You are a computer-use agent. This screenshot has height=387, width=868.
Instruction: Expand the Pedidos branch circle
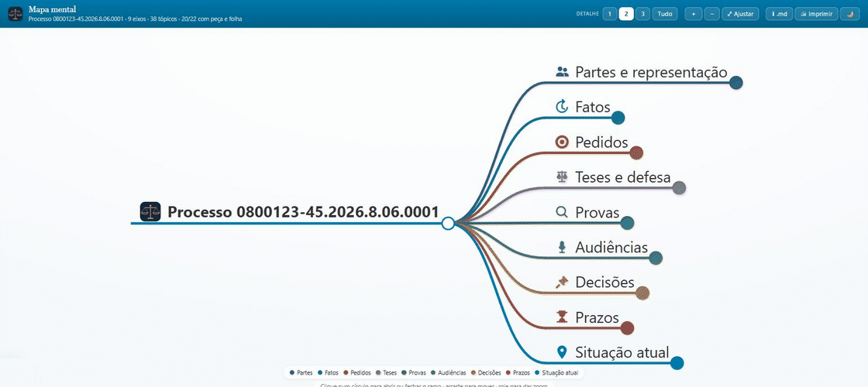pyautogui.click(x=636, y=152)
